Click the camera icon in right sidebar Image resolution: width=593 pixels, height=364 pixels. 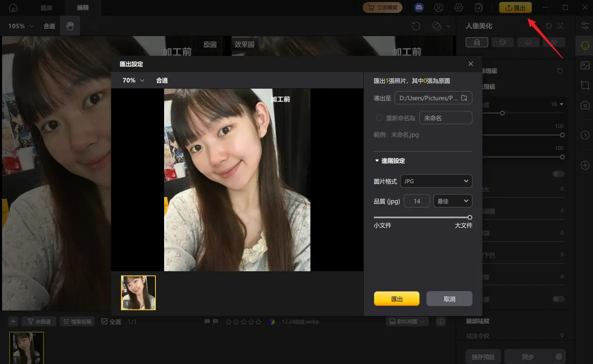click(x=585, y=105)
